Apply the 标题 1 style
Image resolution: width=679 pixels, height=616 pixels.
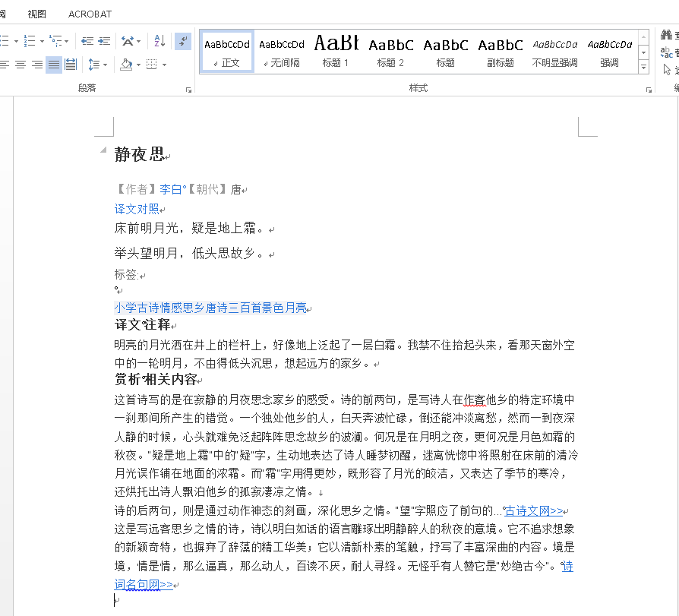(336, 52)
